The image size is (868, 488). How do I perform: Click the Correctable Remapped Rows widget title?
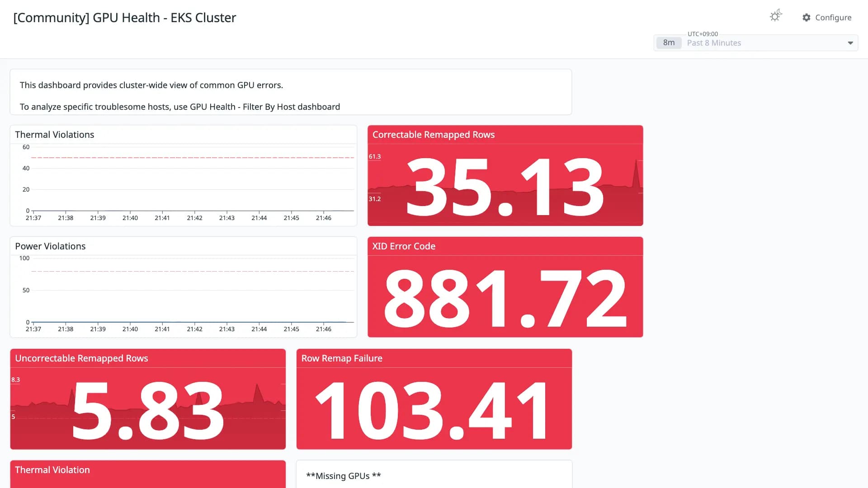434,135
